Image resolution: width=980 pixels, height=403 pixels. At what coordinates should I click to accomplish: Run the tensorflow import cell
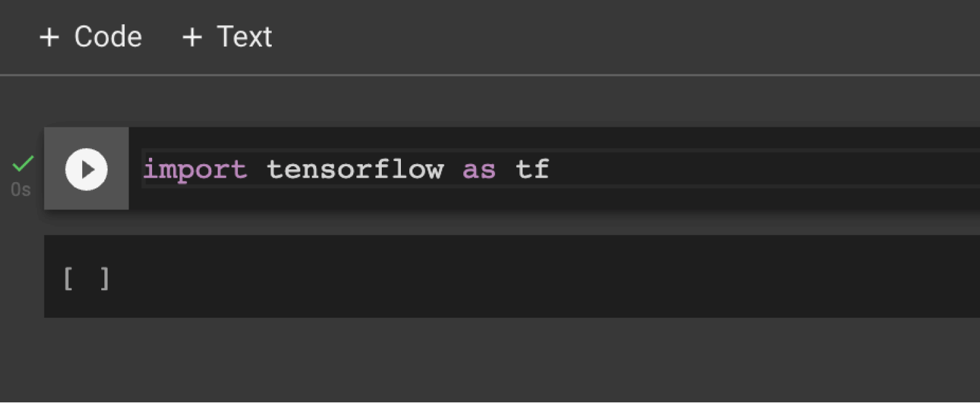tap(87, 169)
